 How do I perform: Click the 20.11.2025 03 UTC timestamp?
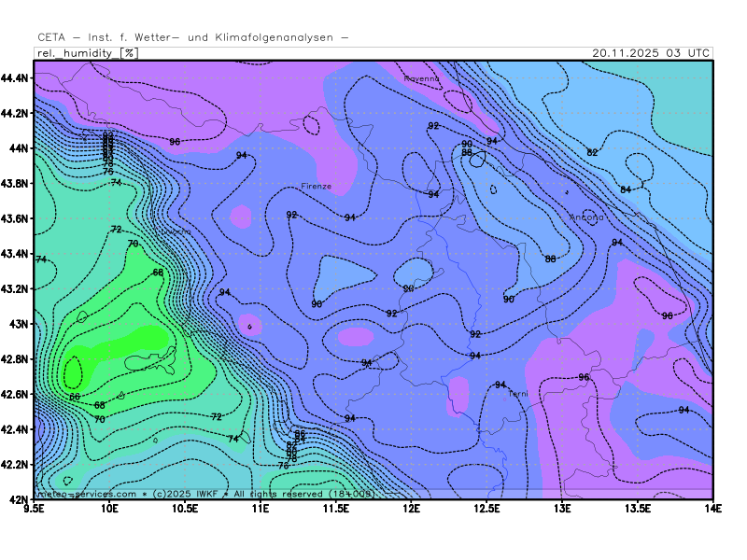pos(651,53)
